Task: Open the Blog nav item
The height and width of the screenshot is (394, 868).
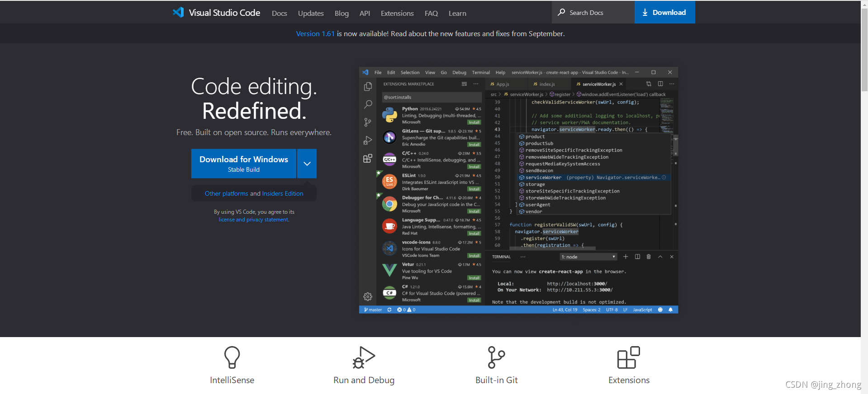Action: [342, 14]
